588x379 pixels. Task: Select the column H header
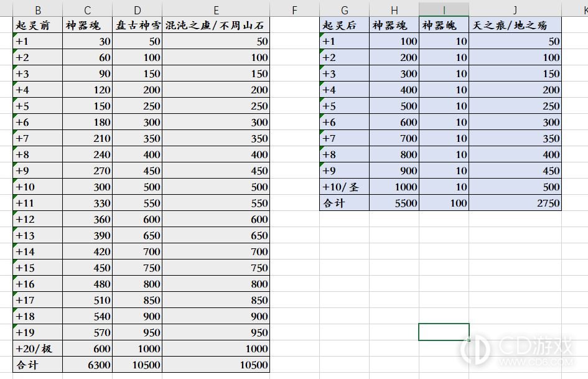click(x=394, y=10)
